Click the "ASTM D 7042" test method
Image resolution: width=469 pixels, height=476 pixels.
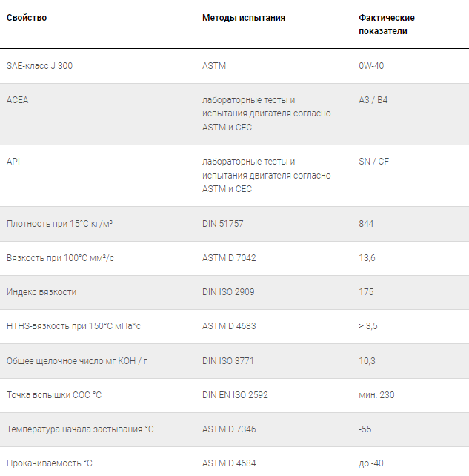[x=230, y=258]
